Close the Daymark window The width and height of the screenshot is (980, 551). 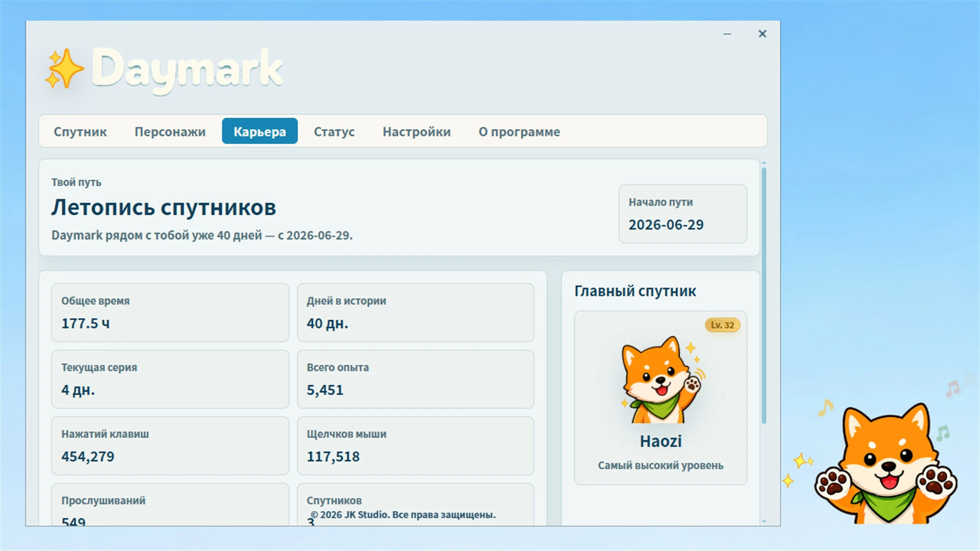(x=763, y=34)
